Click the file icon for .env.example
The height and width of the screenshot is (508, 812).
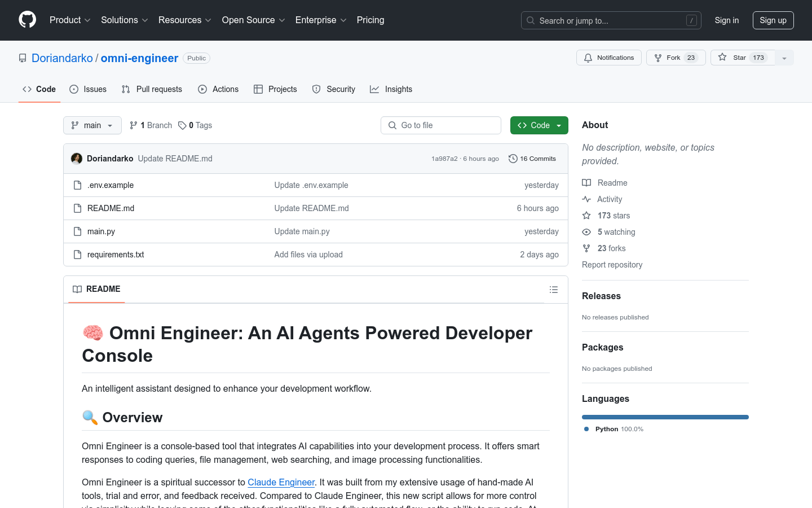pos(78,185)
